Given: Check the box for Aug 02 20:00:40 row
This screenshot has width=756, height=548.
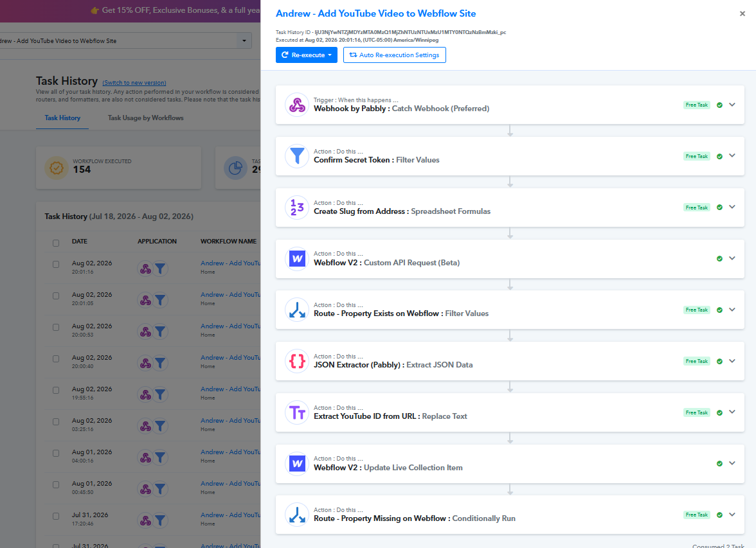Looking at the screenshot, I should [56, 359].
